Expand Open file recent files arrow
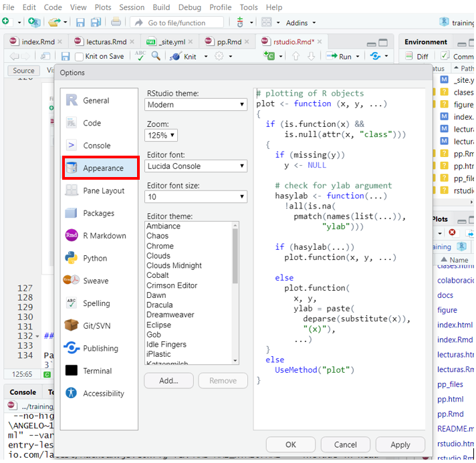Image resolution: width=476 pixels, height=463 pixels. point(65,22)
